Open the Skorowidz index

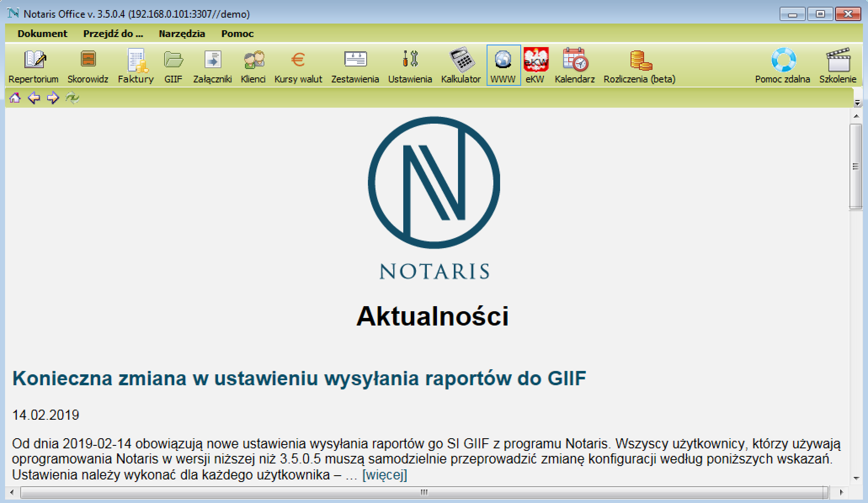(x=88, y=66)
